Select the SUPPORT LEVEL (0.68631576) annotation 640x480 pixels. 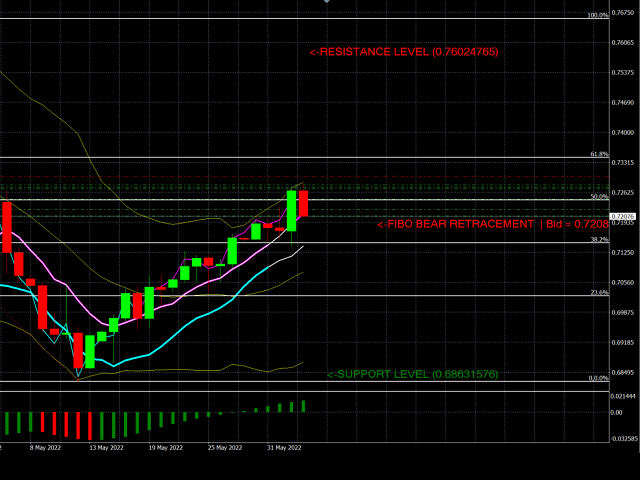(x=412, y=374)
